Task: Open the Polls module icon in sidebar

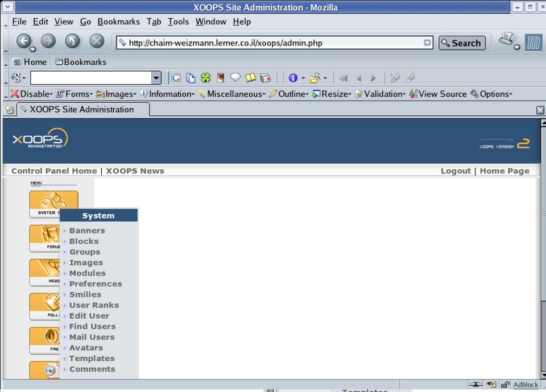Action: (x=44, y=306)
